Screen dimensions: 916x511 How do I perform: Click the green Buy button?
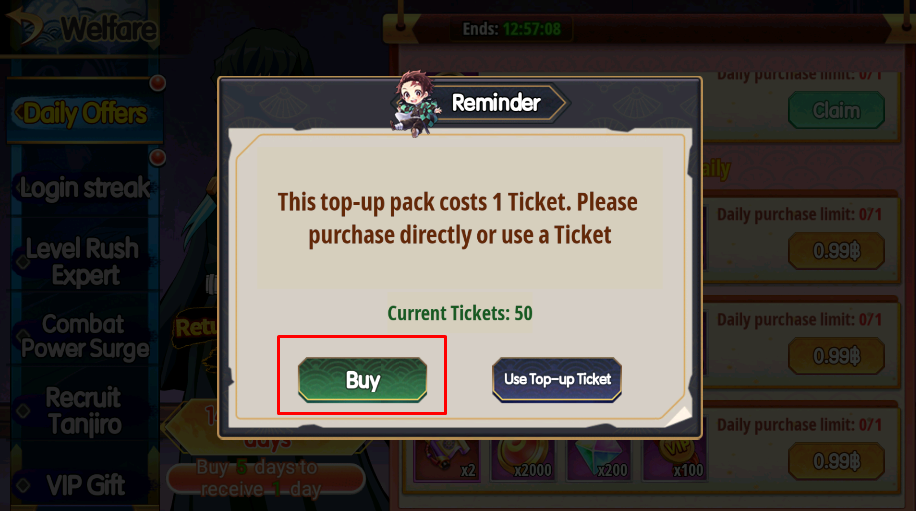(362, 380)
